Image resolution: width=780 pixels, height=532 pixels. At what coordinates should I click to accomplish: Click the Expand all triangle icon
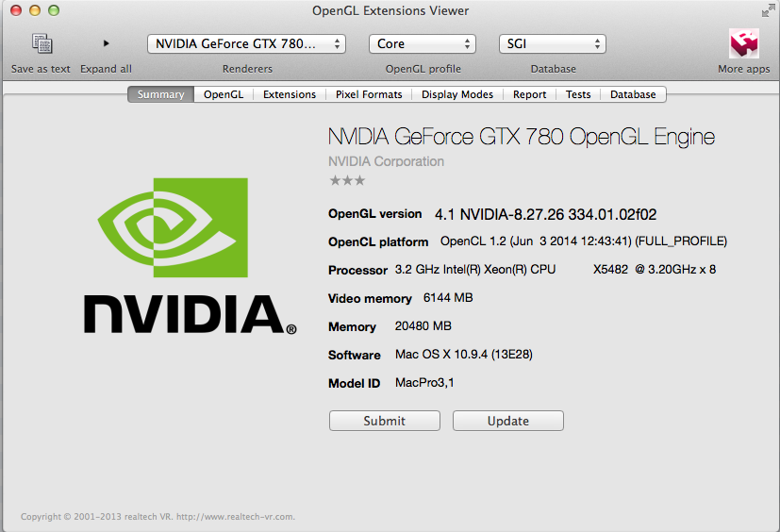106,43
